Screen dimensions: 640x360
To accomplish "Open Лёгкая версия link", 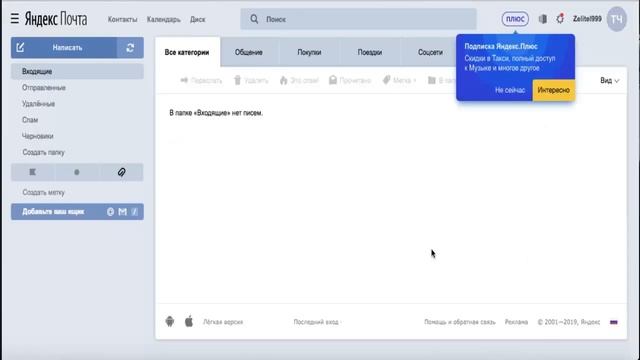I will tap(223, 322).
